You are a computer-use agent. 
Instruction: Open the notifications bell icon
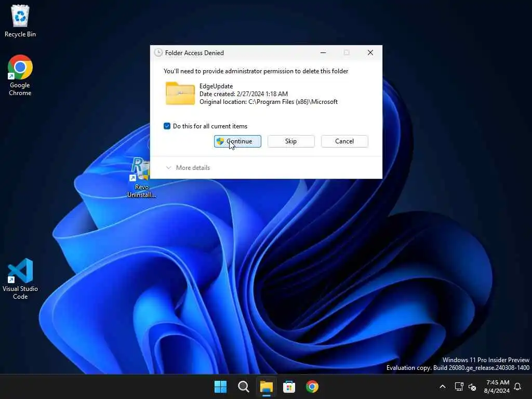point(517,387)
